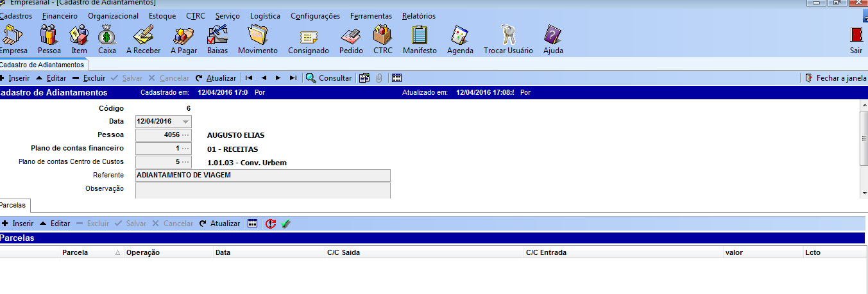Viewport: 868px width, 294px height.
Task: Open Plano de contas Centro de Custos lookup
Action: [185, 162]
